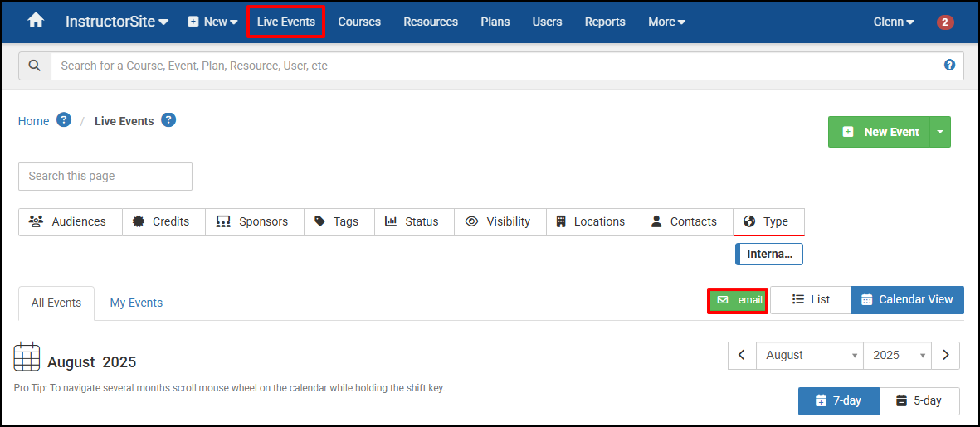Screen dimensions: 980x427
Task: Open the Glenn user account menu
Action: click(x=894, y=22)
